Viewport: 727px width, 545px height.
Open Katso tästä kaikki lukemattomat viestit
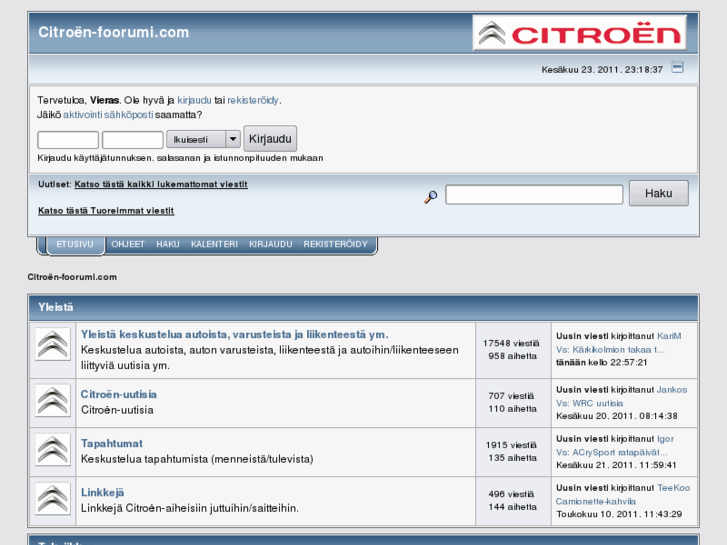pyautogui.click(x=161, y=184)
